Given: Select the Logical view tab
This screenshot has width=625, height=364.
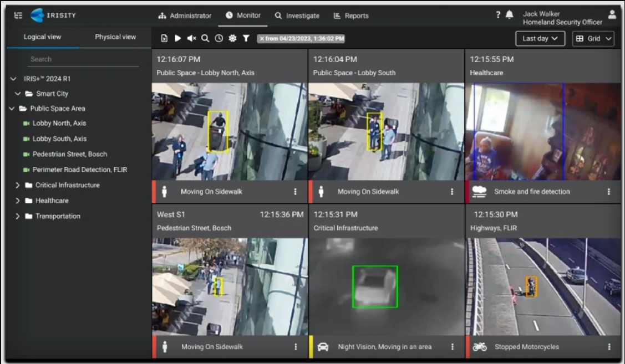Looking at the screenshot, I should point(42,37).
